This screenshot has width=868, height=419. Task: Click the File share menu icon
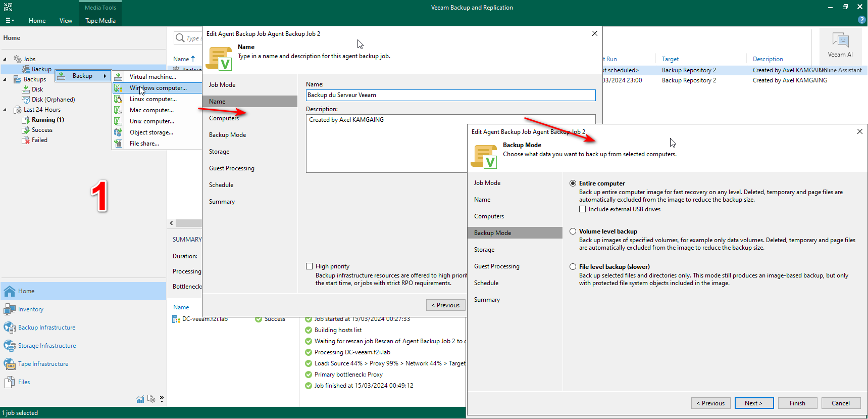(118, 144)
